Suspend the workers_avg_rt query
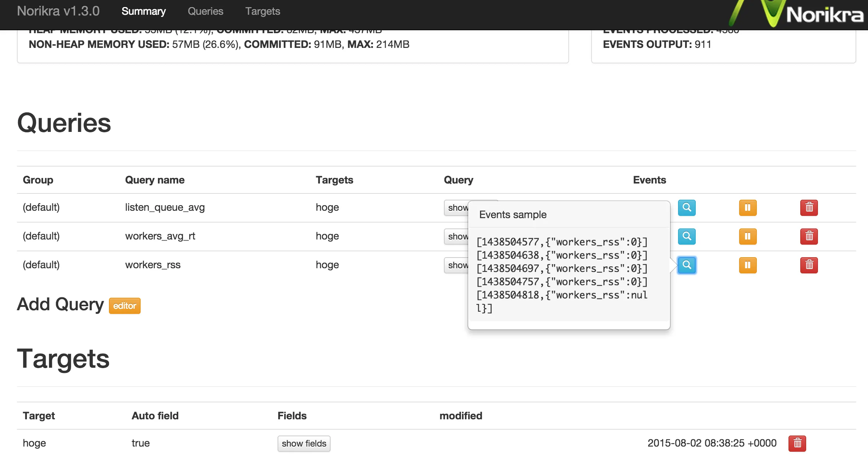Screen dimensions: 868x465 [748, 236]
